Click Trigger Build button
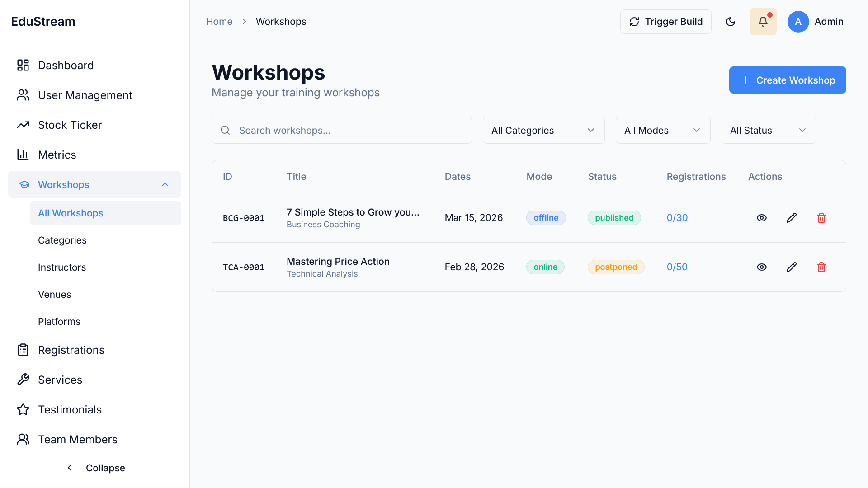The height and width of the screenshot is (488, 868). click(x=665, y=22)
